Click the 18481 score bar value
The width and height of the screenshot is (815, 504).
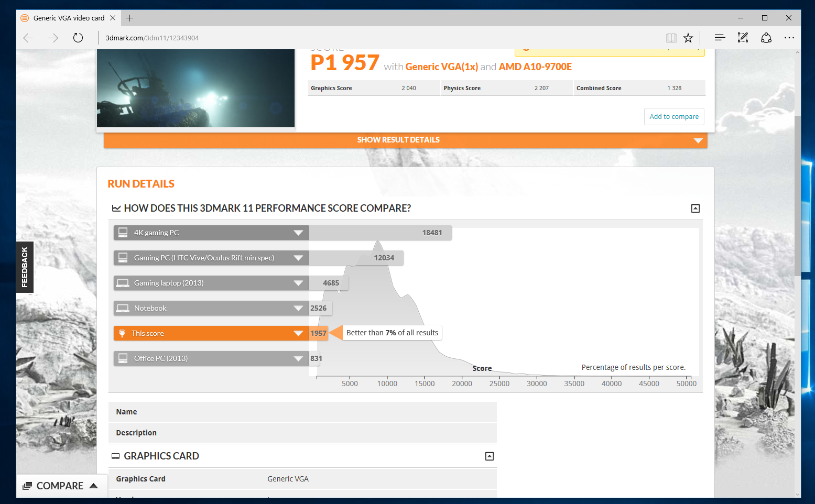point(432,233)
